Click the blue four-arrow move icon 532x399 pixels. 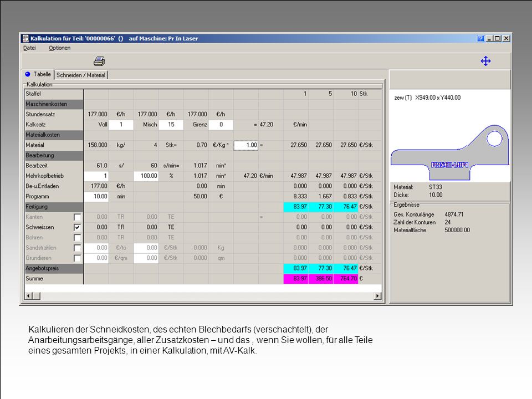[485, 61]
